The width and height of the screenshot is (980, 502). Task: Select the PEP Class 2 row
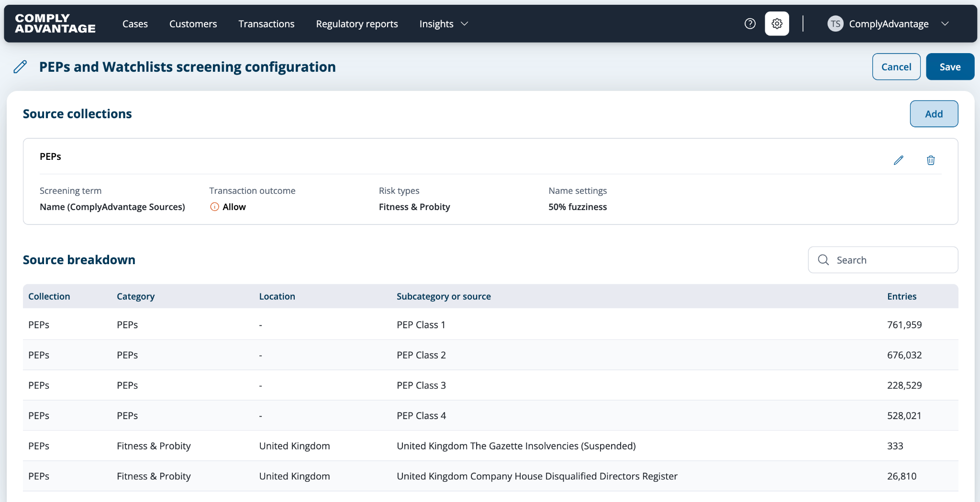[x=490, y=355]
